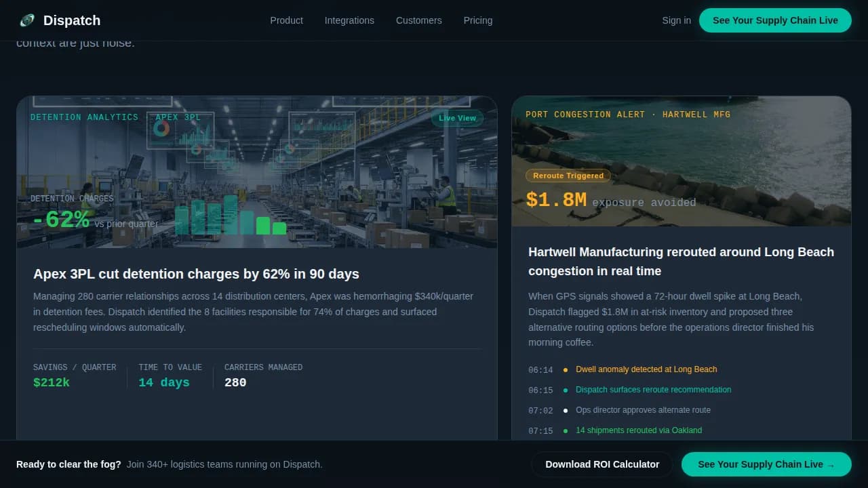Open the Integrations nav link

(x=349, y=20)
